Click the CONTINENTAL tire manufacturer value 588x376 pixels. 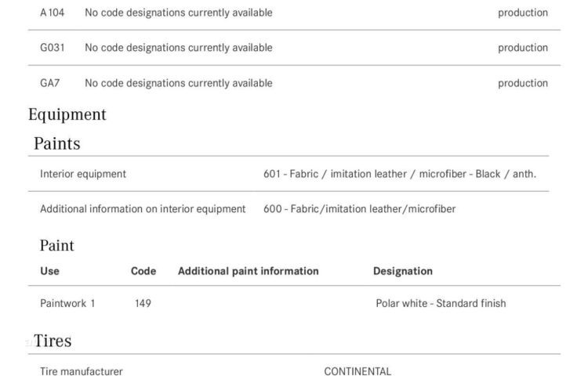[x=358, y=371]
